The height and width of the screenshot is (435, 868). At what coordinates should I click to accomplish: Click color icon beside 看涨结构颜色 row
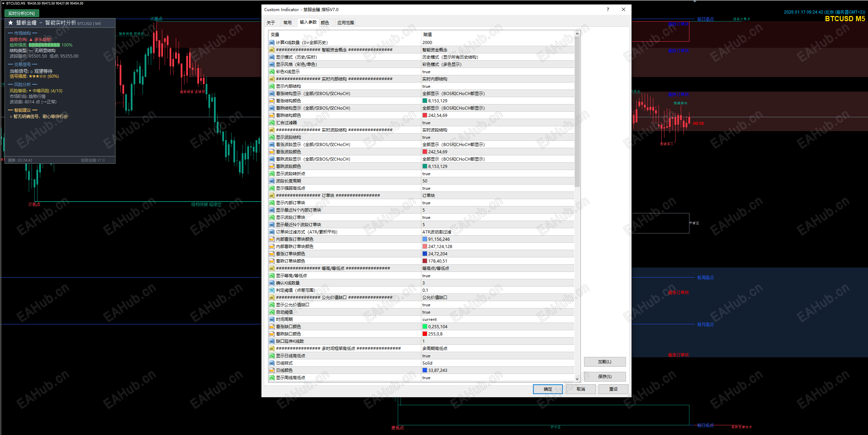[272, 101]
